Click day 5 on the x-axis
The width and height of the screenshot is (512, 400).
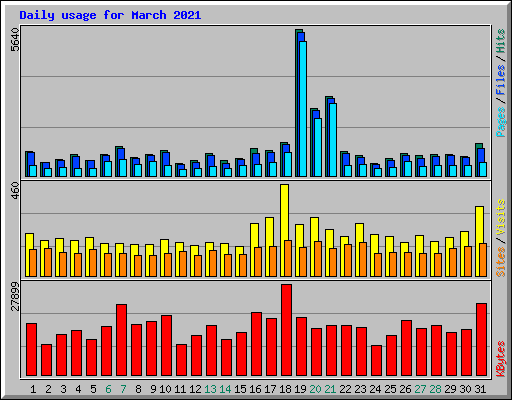coord(93,389)
